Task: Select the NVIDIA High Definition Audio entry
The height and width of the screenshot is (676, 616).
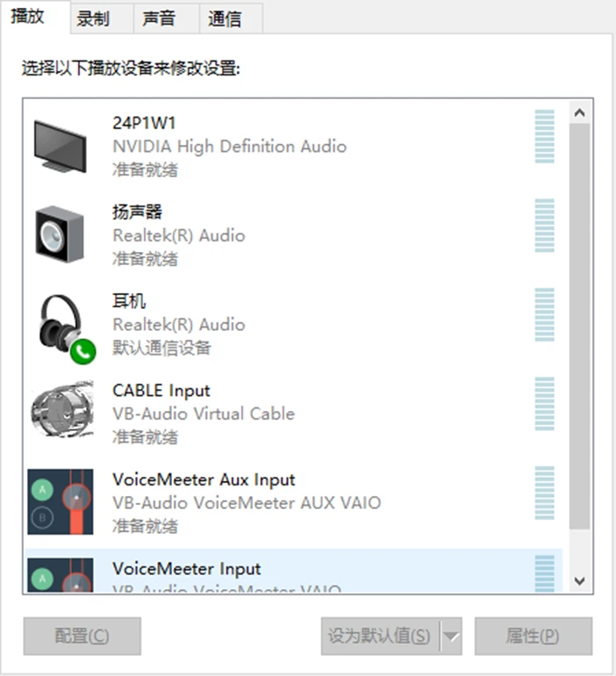Action: pyautogui.click(x=294, y=147)
